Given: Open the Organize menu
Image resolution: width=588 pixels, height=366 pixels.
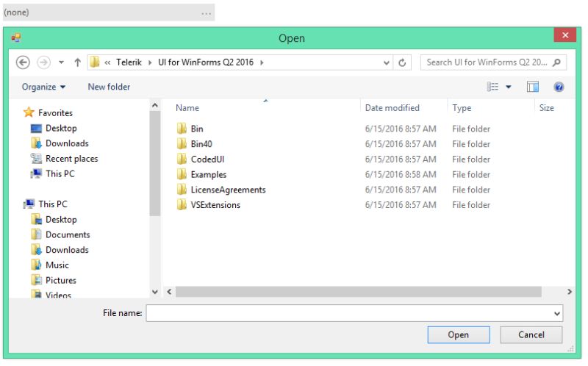Looking at the screenshot, I should pos(43,87).
